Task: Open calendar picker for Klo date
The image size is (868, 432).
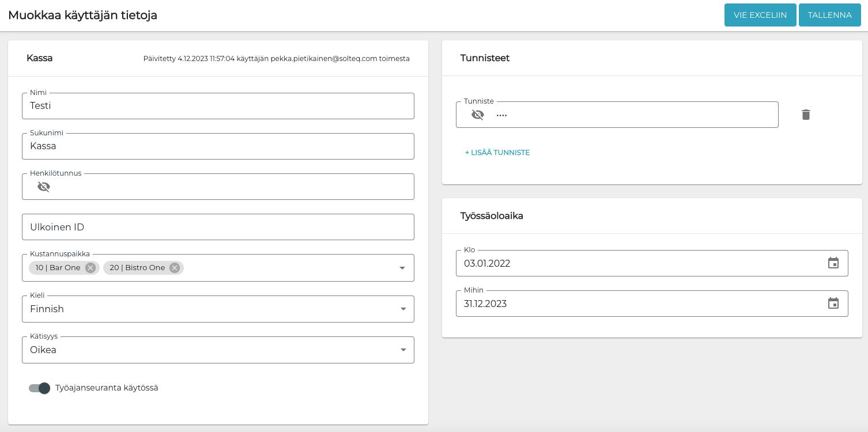Action: [833, 263]
